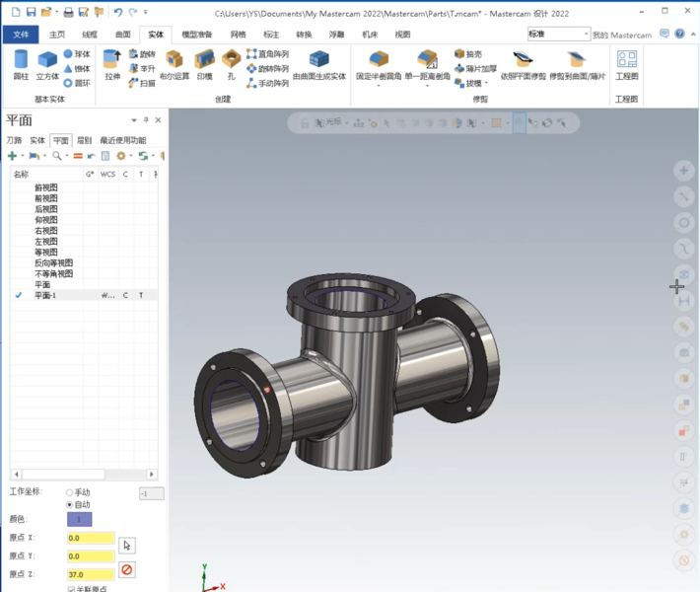
Task: Switch to the 层别 panel tab
Action: pos(85,140)
